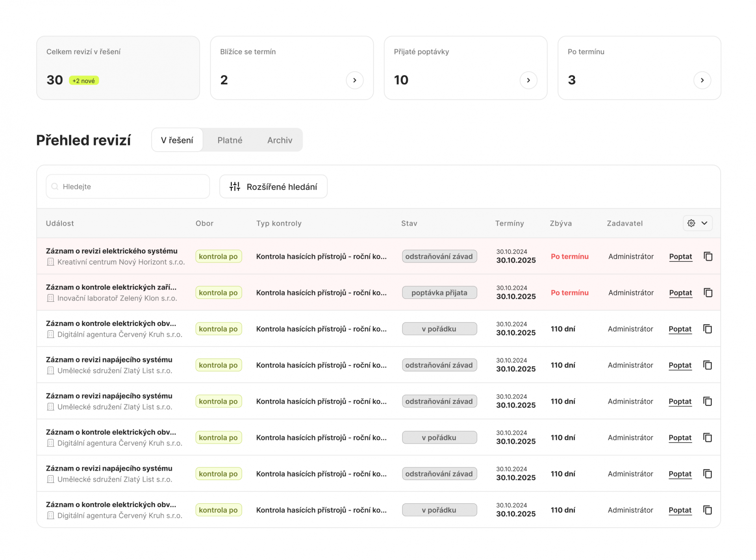Click copy icon in Kreativní centrum row
The height and width of the screenshot is (560, 756).
pos(708,256)
